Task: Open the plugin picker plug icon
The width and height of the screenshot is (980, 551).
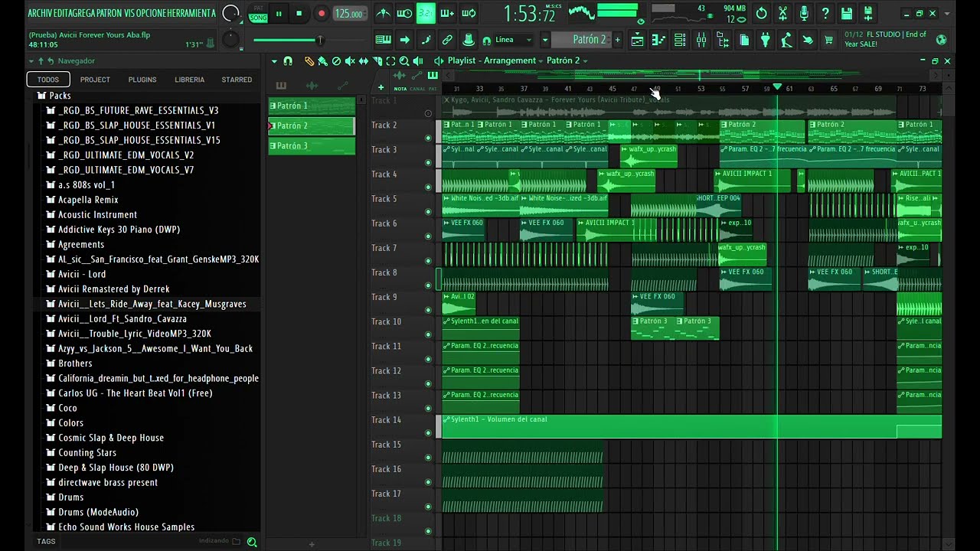Action: click(x=764, y=41)
